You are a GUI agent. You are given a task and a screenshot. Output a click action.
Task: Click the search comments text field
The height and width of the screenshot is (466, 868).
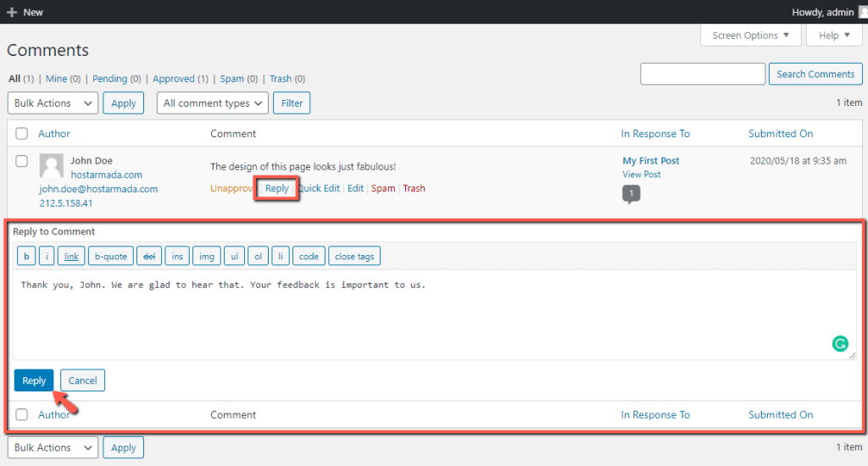[703, 74]
